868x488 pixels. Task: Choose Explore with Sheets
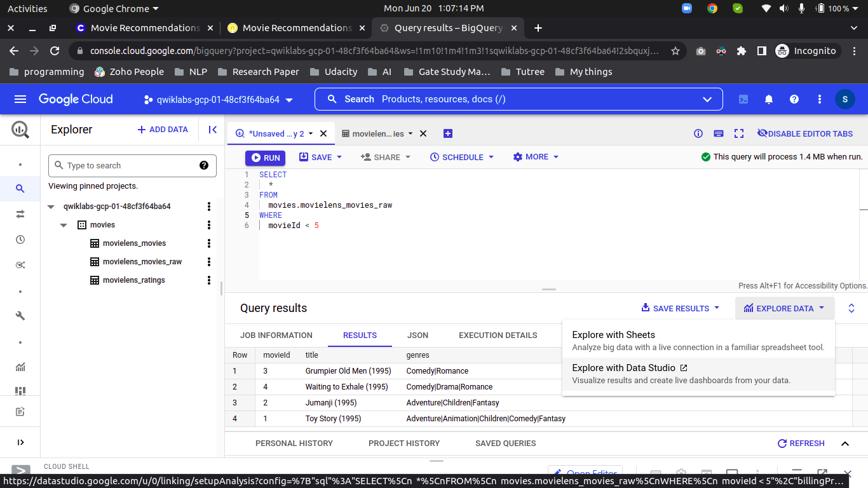[698, 341]
